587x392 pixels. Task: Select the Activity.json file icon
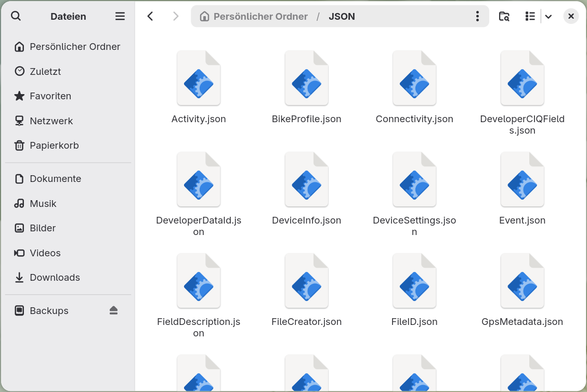point(199,78)
